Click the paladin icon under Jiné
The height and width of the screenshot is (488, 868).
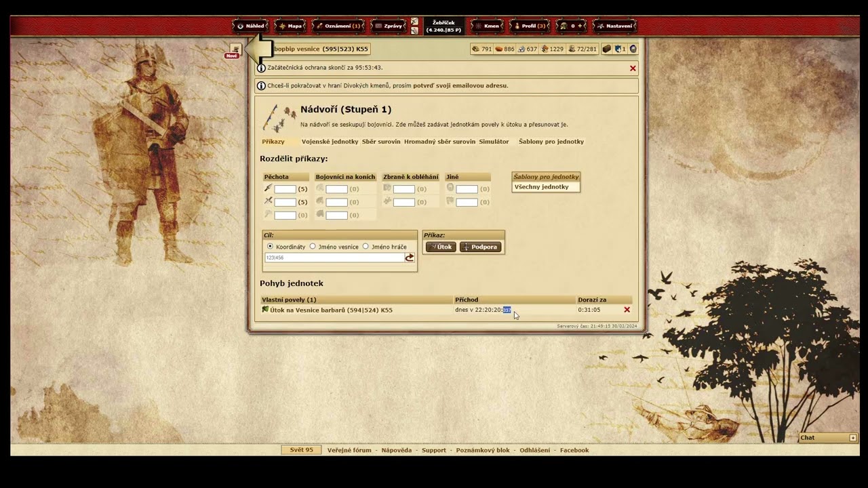[x=450, y=188]
